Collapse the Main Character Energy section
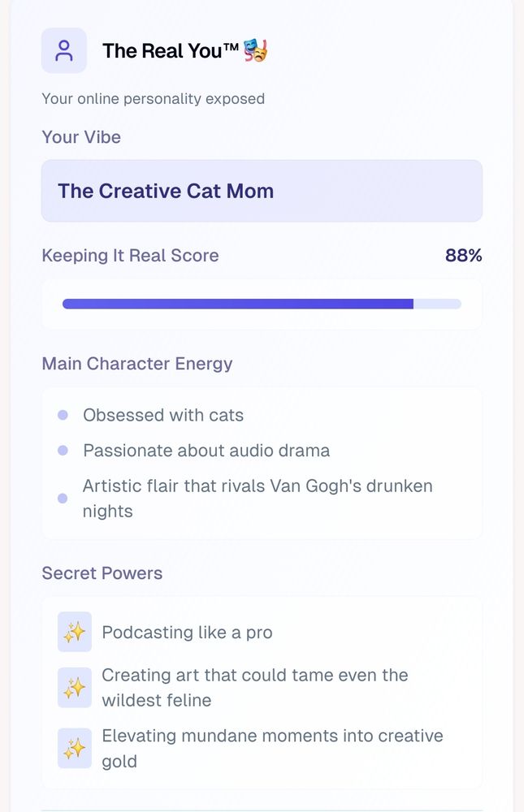This screenshot has height=812, width=524. (136, 364)
